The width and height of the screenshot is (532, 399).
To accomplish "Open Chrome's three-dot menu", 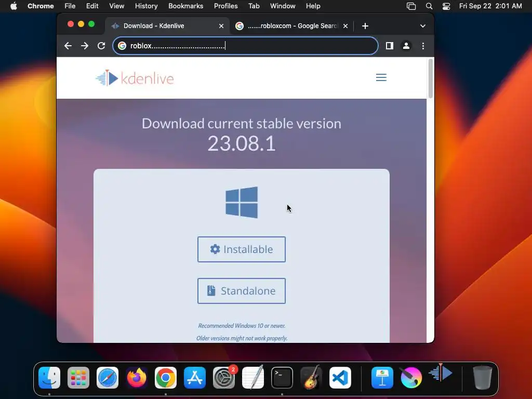I will pyautogui.click(x=423, y=46).
